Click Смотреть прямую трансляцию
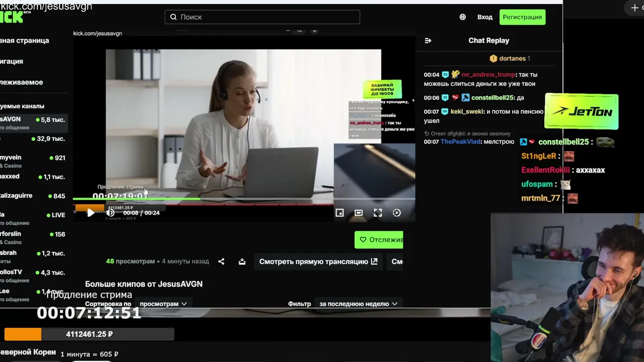The image size is (644, 362). coord(318,261)
